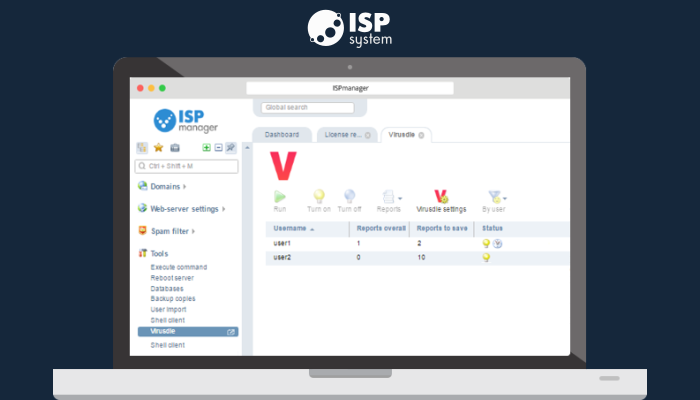Screen dimensions: 700x400
Task: Click the ISPmanager browser address bar
Action: click(350, 88)
